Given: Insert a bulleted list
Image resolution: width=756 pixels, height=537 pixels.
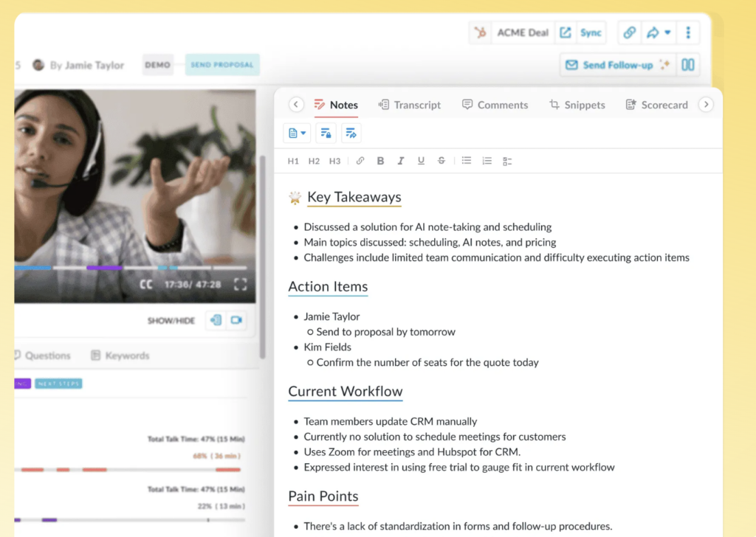Looking at the screenshot, I should [467, 161].
